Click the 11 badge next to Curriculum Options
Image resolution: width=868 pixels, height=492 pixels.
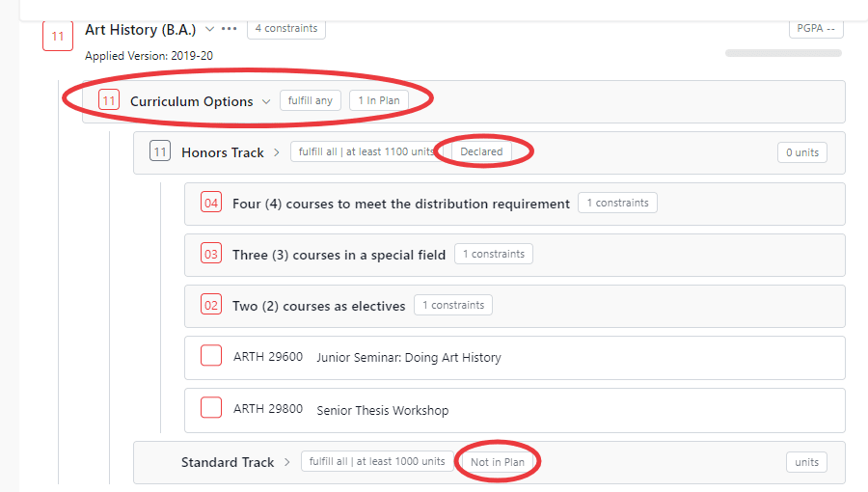[109, 101]
